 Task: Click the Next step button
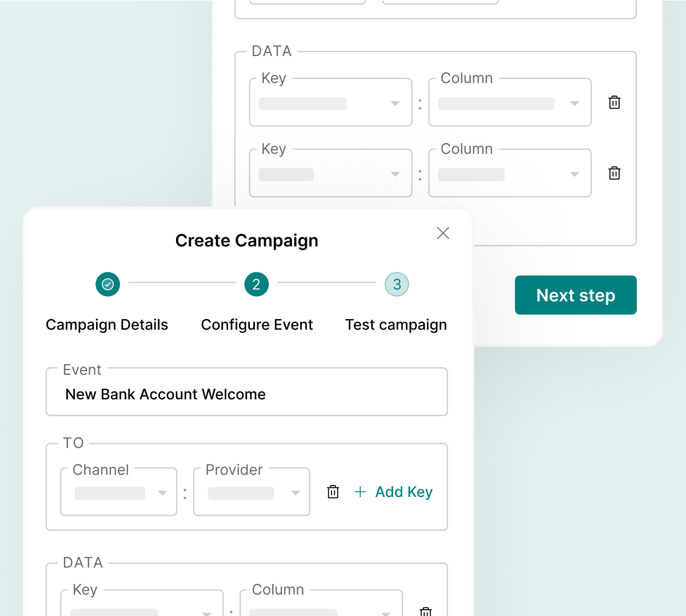[576, 295]
